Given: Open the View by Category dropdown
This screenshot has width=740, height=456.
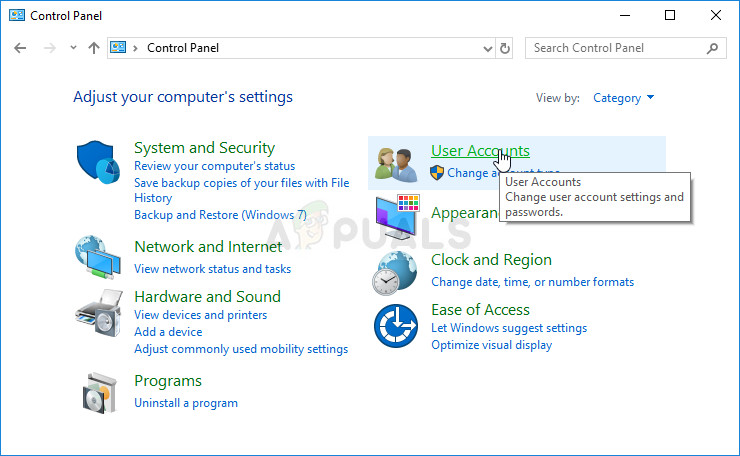Looking at the screenshot, I should coord(623,98).
